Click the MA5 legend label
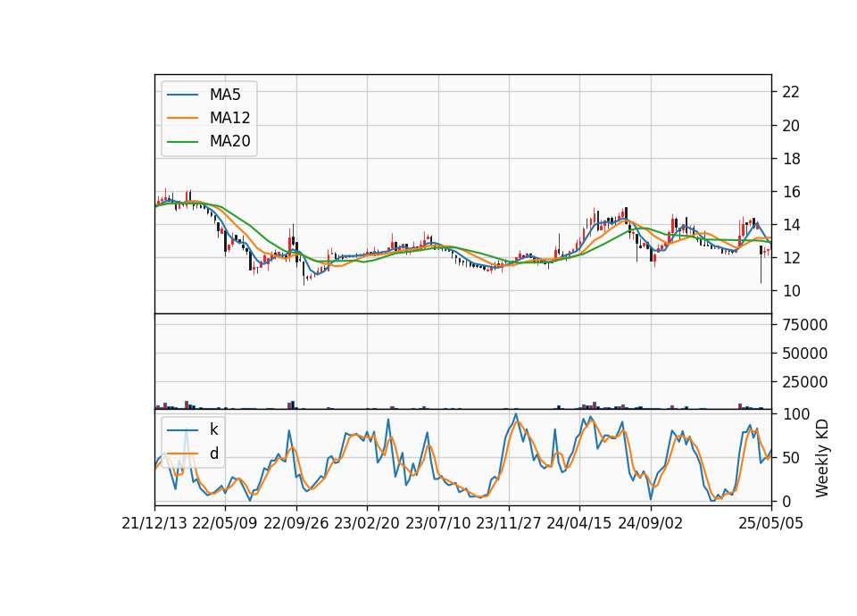 225,95
